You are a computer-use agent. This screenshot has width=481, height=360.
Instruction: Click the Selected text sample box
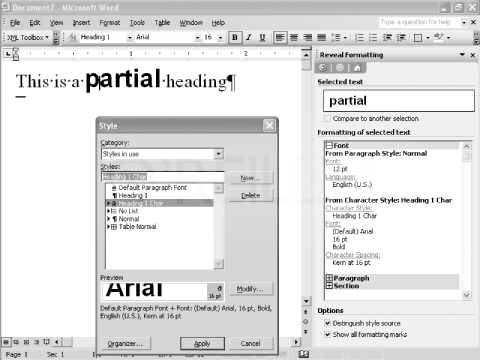click(399, 101)
